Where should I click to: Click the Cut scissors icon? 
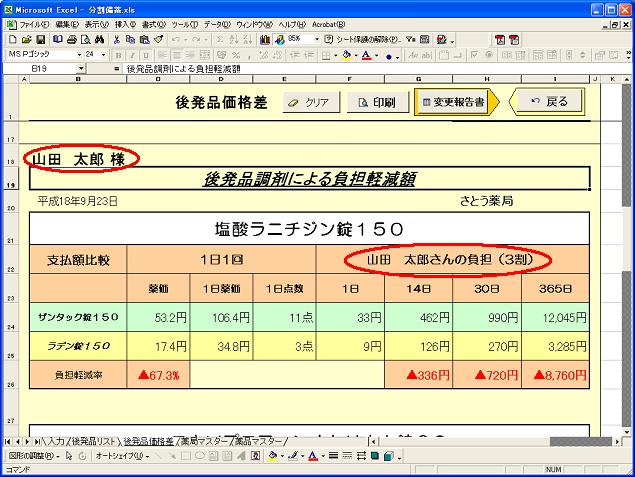click(117, 39)
